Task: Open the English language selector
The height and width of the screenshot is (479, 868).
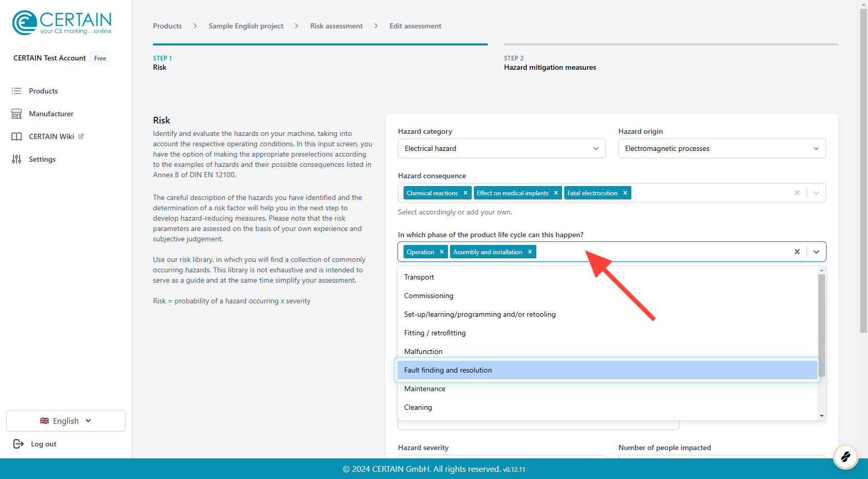Action: pyautogui.click(x=66, y=421)
